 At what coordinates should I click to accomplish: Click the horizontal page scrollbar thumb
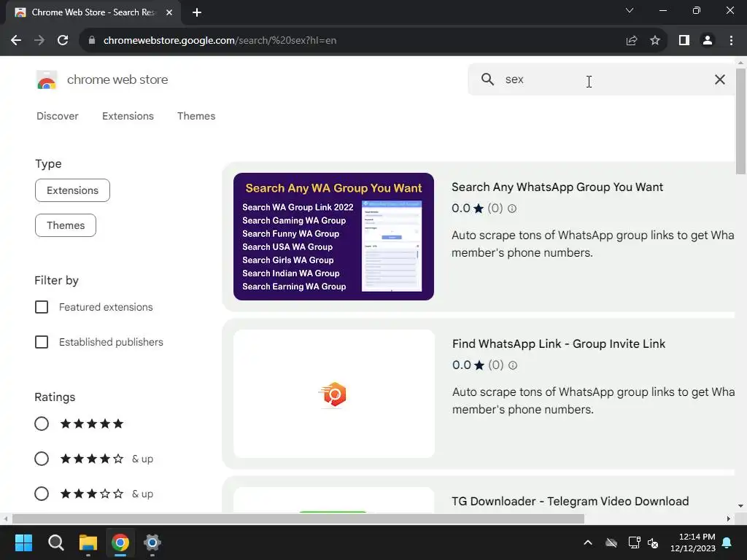pos(298,519)
